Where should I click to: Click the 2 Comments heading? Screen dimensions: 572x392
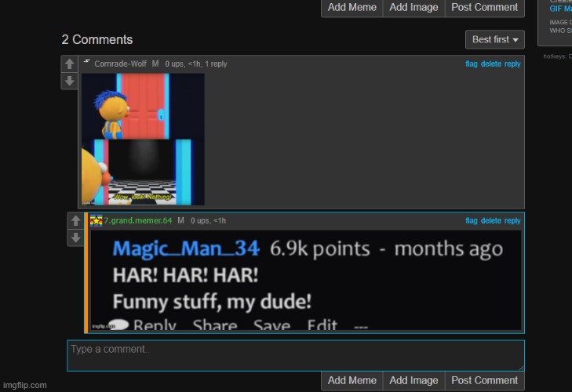pos(97,39)
